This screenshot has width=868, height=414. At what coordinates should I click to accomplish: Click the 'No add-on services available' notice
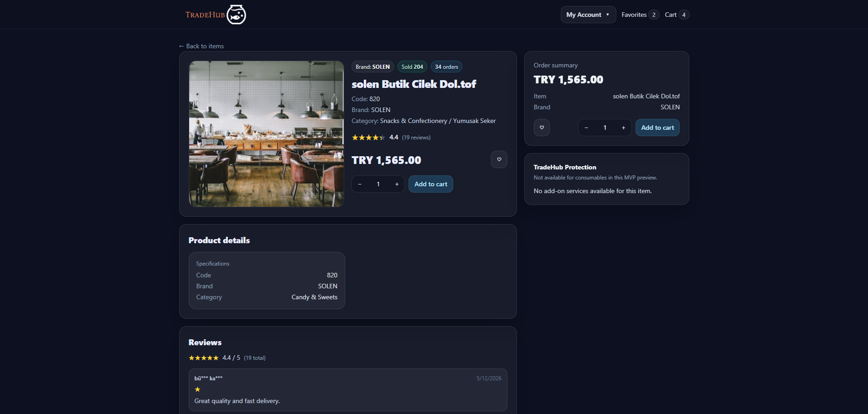tap(593, 191)
